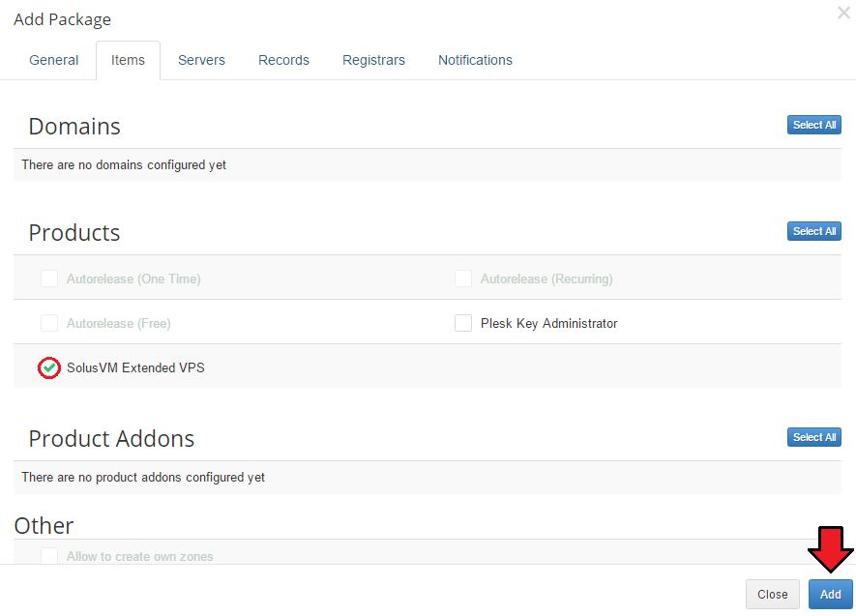Click Select All for Domains
856x616 pixels.
[814, 125]
